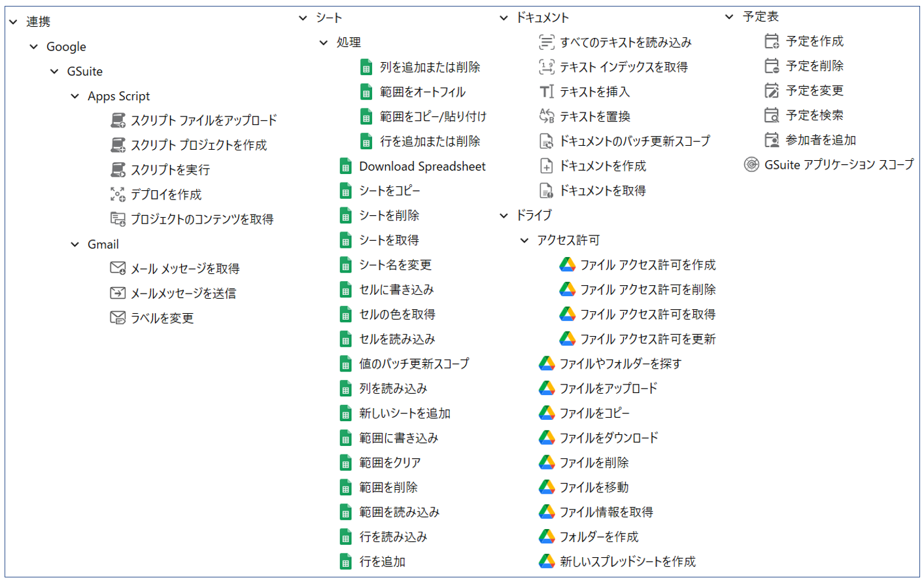Select the シート名を変更 activity
Viewport: 924px width, 582px height.
click(396, 265)
